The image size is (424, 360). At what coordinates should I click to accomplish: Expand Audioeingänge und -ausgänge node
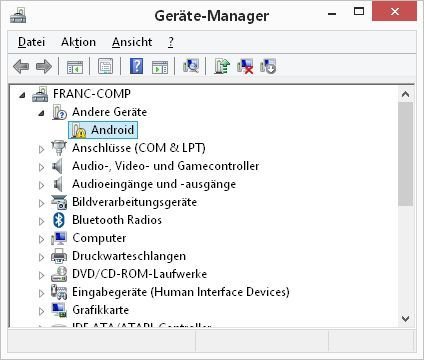41,185
